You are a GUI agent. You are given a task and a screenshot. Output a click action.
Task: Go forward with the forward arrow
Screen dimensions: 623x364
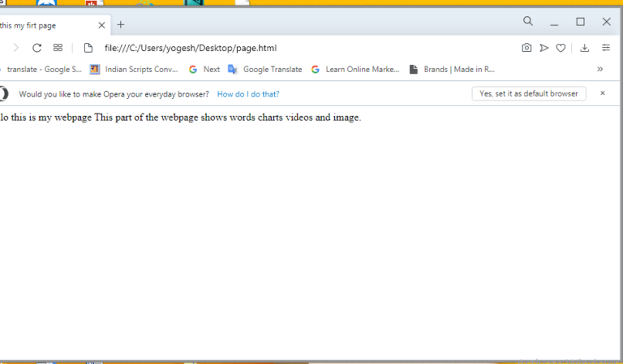[16, 48]
